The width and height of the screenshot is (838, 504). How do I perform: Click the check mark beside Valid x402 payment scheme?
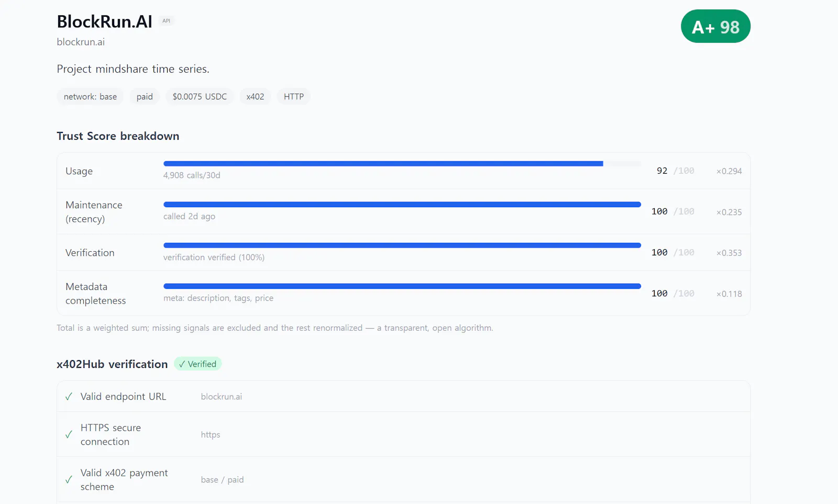(x=69, y=479)
